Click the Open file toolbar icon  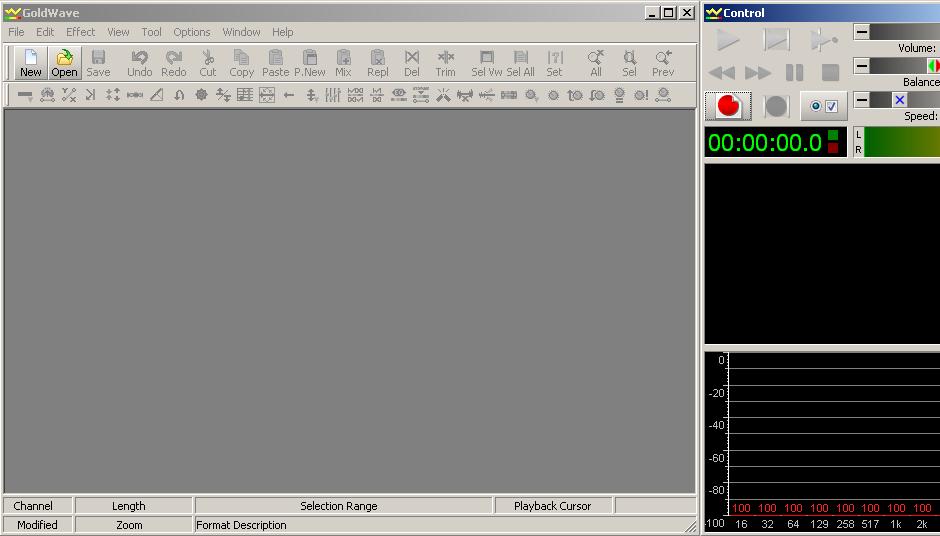(64, 63)
